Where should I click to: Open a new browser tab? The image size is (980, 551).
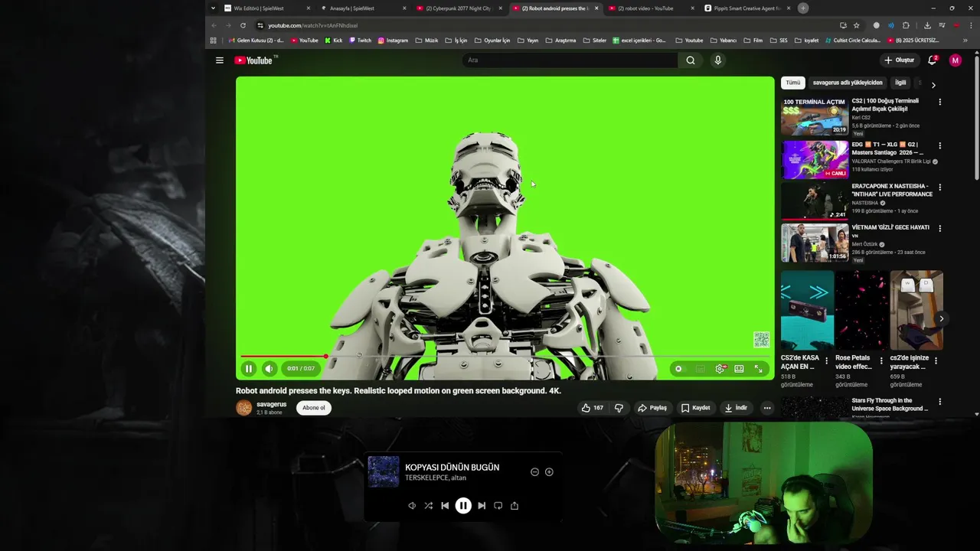click(x=803, y=8)
